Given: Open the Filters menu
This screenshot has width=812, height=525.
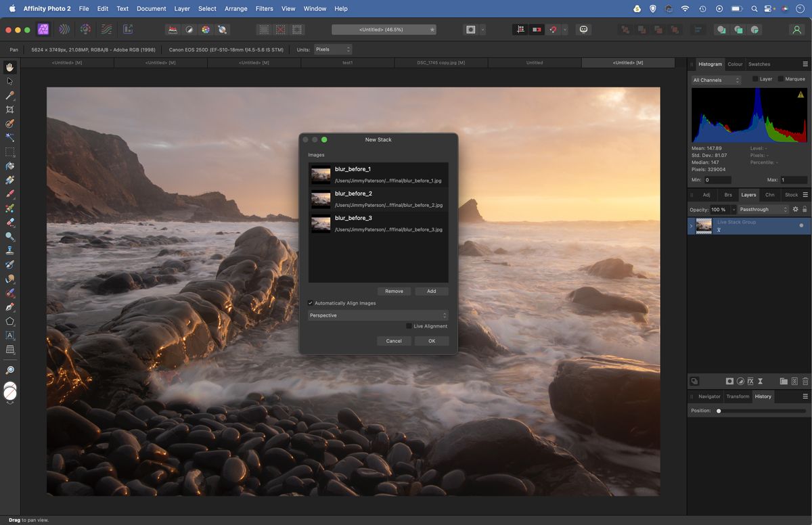Looking at the screenshot, I should click(x=264, y=9).
